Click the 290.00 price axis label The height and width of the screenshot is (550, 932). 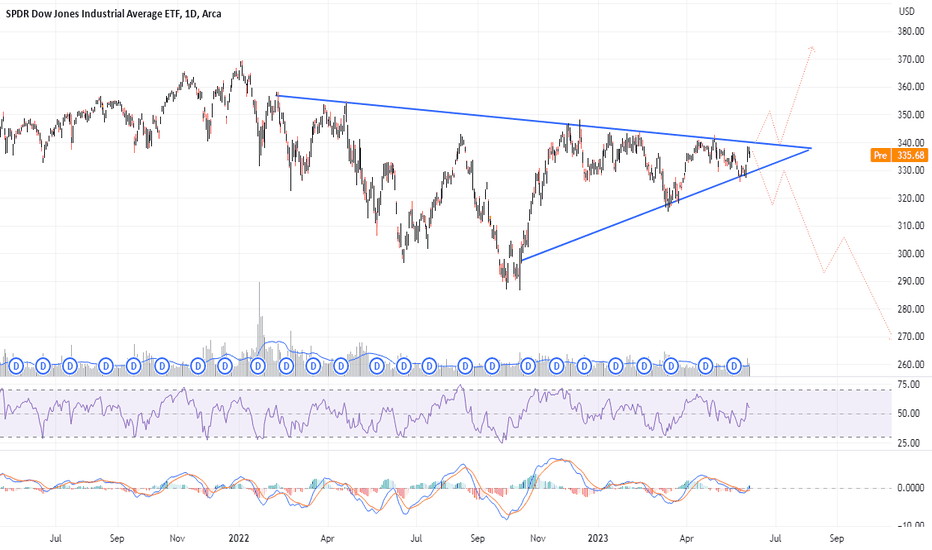pos(911,281)
